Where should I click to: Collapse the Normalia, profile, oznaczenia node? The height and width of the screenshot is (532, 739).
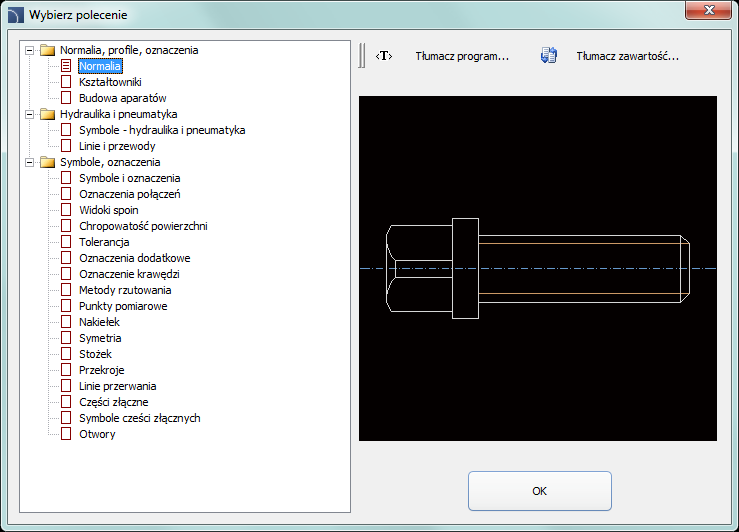(30, 50)
